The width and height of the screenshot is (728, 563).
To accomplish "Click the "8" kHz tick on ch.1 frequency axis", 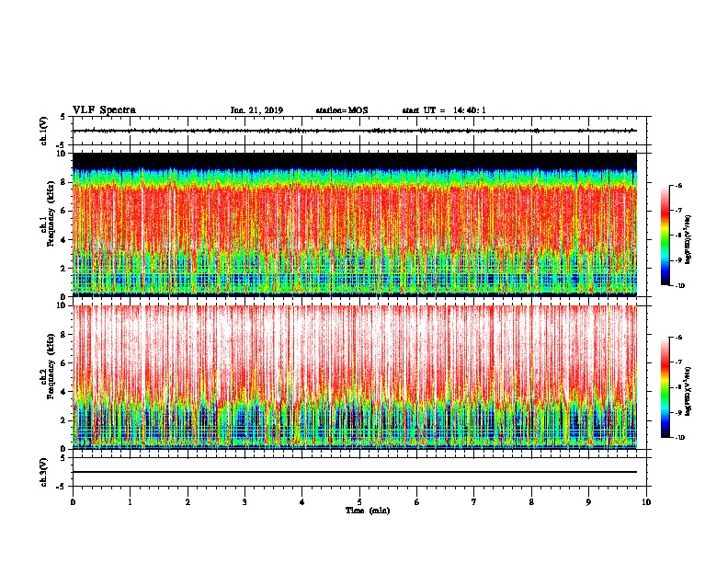I will click(63, 182).
